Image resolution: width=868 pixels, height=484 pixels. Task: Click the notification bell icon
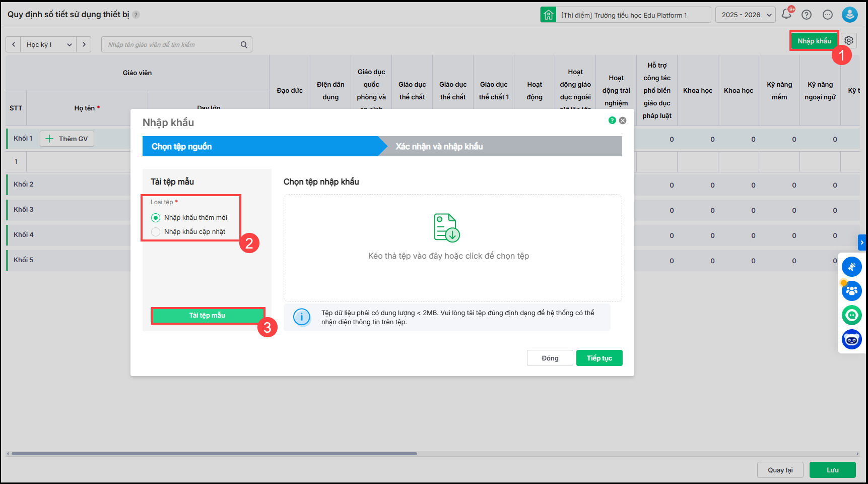[x=786, y=15]
